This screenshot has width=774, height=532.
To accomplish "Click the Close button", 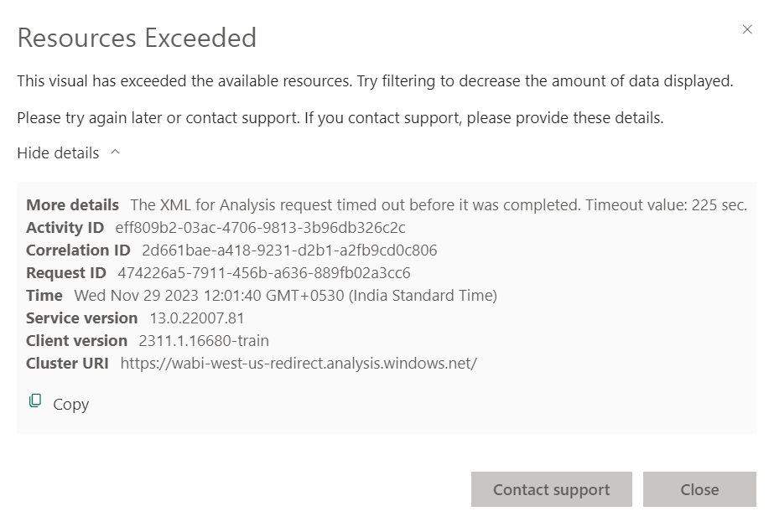I will tap(699, 489).
